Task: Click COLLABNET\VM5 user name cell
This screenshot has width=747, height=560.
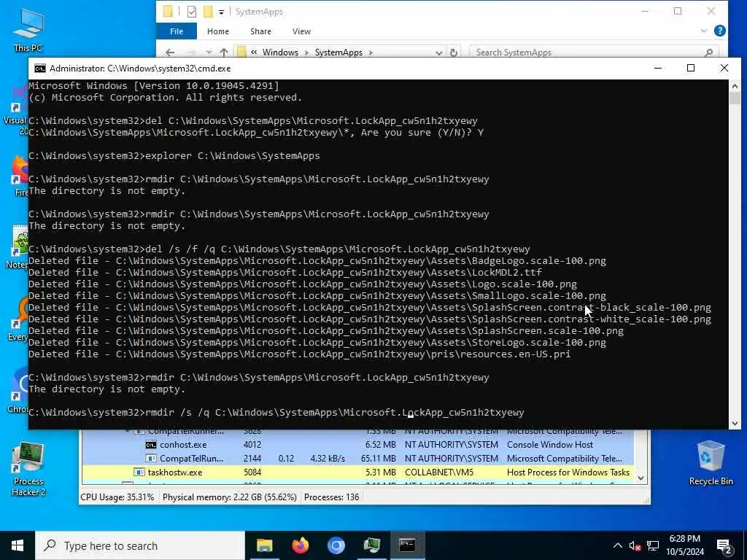Action: tap(439, 472)
